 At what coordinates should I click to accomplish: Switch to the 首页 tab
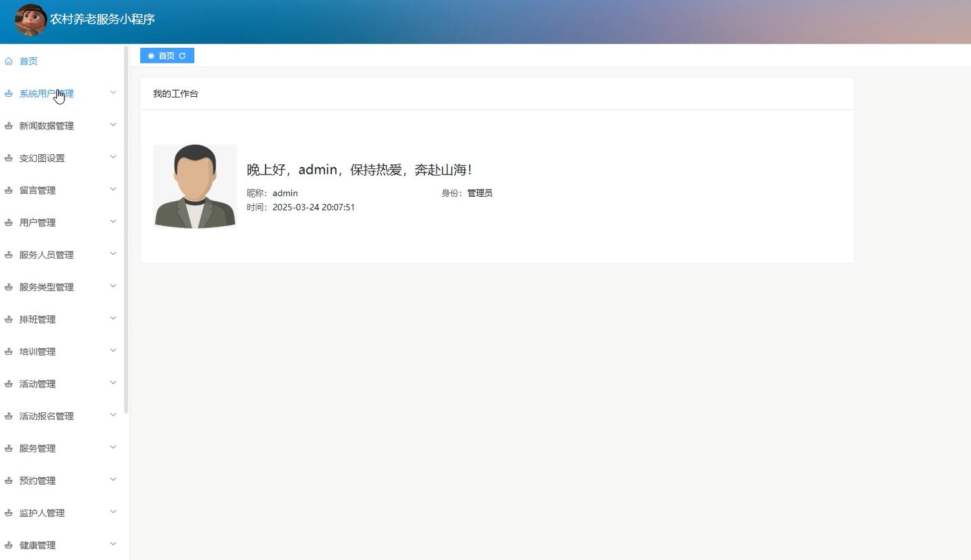coord(166,55)
